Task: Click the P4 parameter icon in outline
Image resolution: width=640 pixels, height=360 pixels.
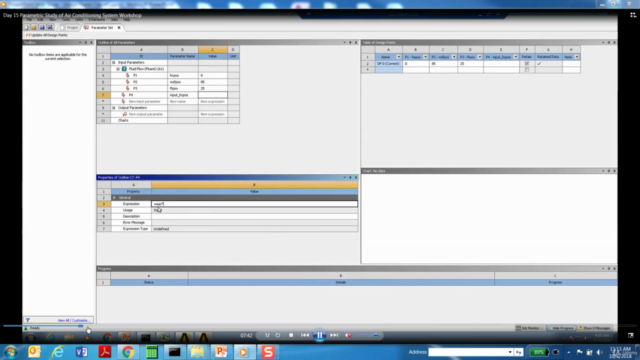Action: click(x=123, y=95)
